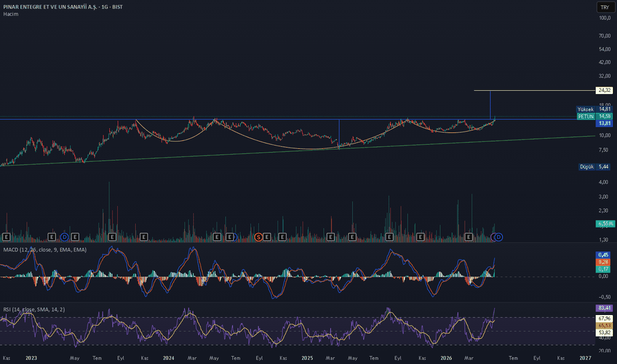The height and width of the screenshot is (364, 617).
Task: Click the MACD value label 0,45
Action: coord(603,255)
